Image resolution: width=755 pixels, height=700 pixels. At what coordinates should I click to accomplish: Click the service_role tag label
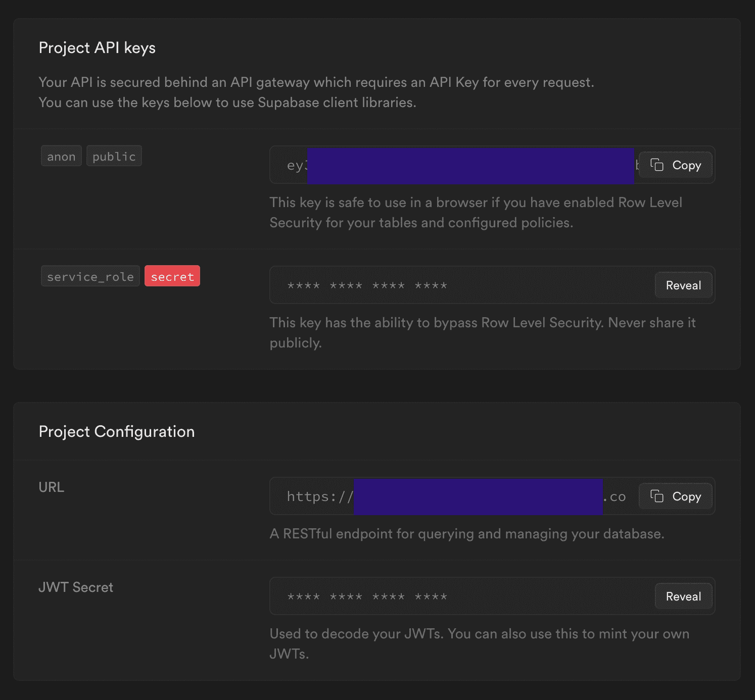click(90, 277)
